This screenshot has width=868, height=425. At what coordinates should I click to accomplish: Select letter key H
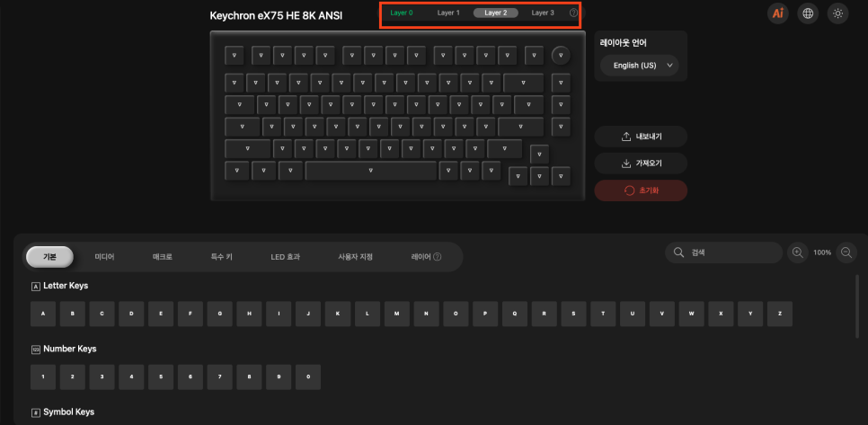pyautogui.click(x=250, y=314)
